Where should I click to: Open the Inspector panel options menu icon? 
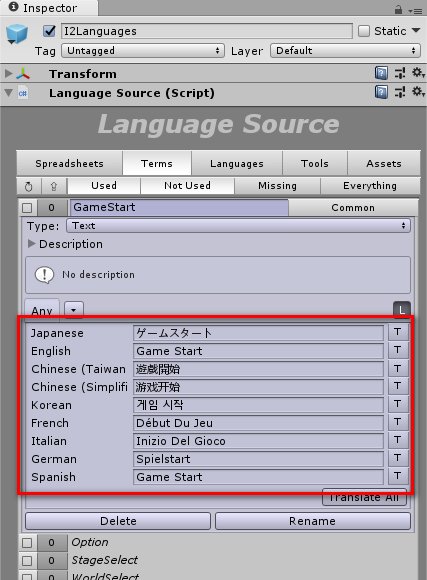click(x=416, y=11)
